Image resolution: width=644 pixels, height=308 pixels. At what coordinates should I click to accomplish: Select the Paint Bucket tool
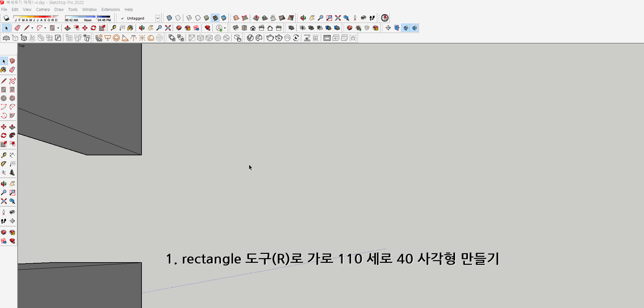click(x=130, y=28)
